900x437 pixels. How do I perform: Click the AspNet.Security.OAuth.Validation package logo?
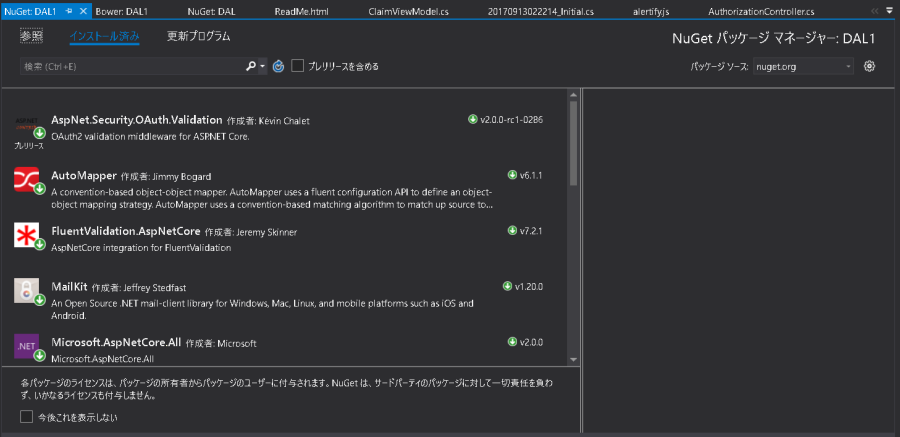tap(26, 125)
